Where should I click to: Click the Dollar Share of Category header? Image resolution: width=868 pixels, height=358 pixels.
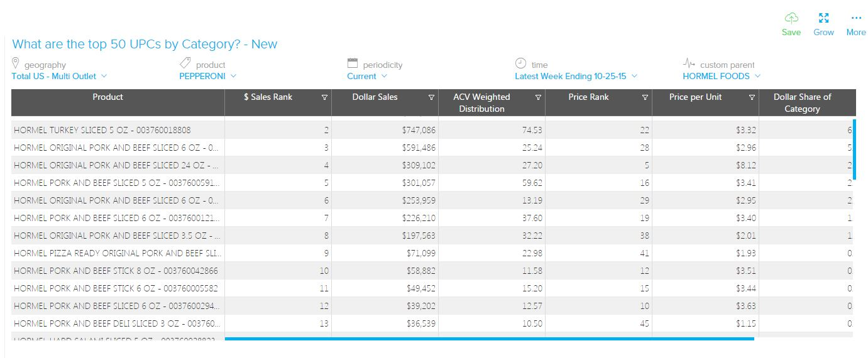(802, 103)
